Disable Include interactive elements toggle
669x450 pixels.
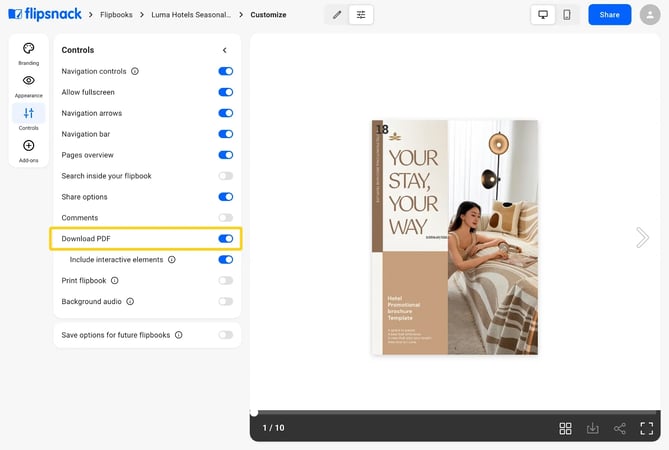tap(226, 259)
